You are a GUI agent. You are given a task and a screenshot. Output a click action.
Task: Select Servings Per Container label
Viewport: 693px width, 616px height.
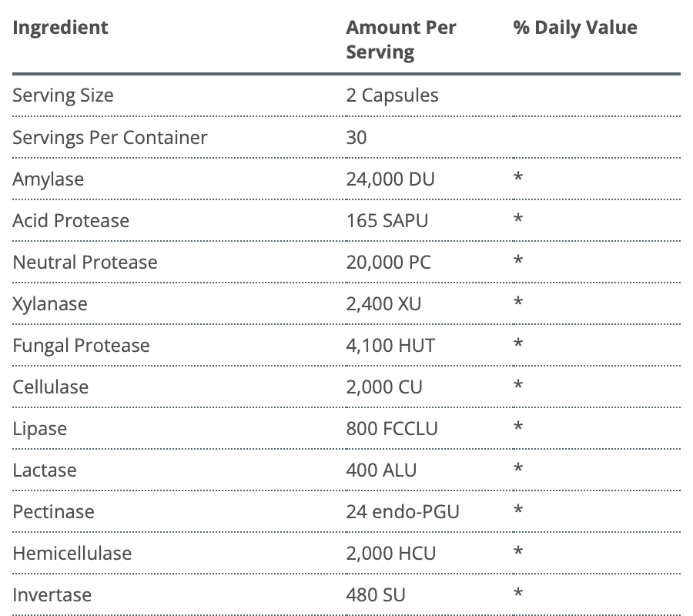pyautogui.click(x=110, y=137)
